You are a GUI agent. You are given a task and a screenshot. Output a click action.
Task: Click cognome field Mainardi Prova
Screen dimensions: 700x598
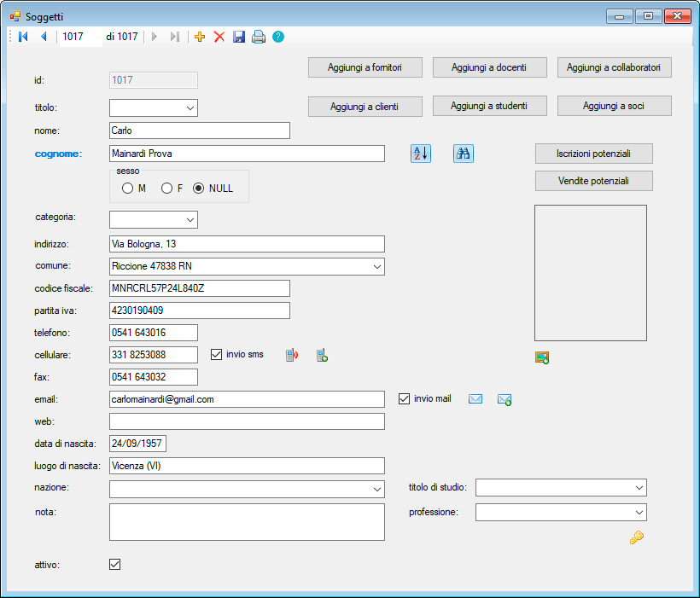point(247,154)
